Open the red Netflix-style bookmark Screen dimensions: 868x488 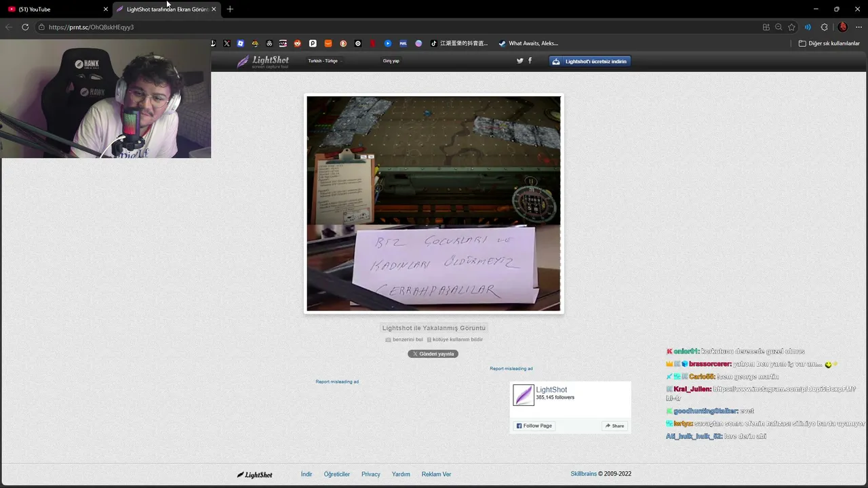373,43
